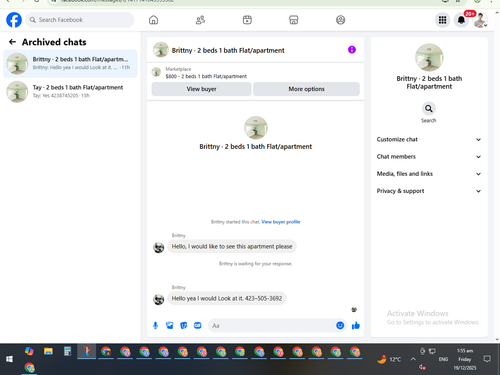Click the voice clip microphone icon
This screenshot has width=500, height=375.
[155, 326]
